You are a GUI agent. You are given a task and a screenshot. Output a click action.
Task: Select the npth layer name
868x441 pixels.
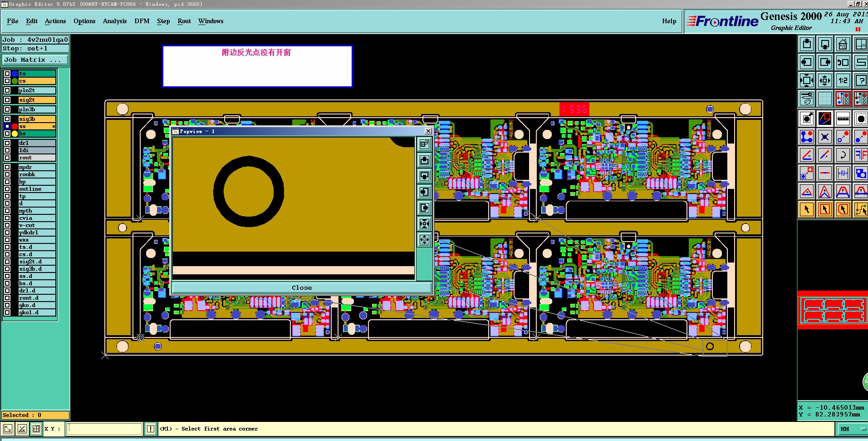tap(37, 211)
